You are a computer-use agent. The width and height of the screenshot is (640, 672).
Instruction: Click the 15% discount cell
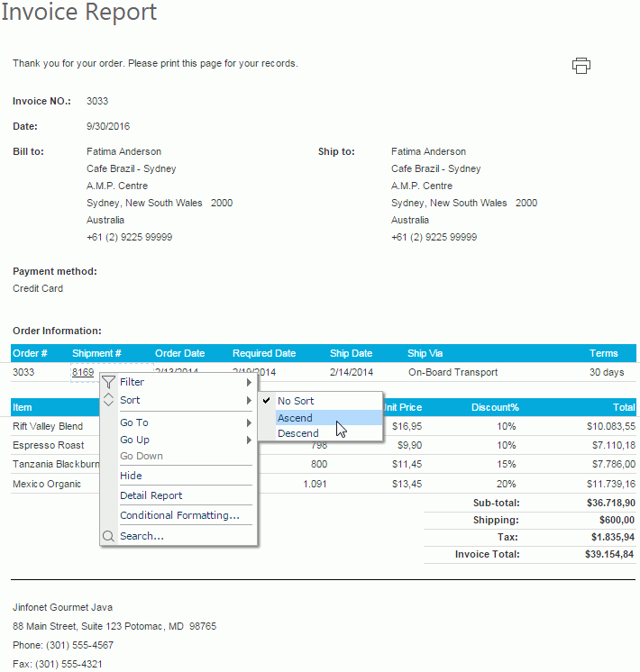pos(507,464)
